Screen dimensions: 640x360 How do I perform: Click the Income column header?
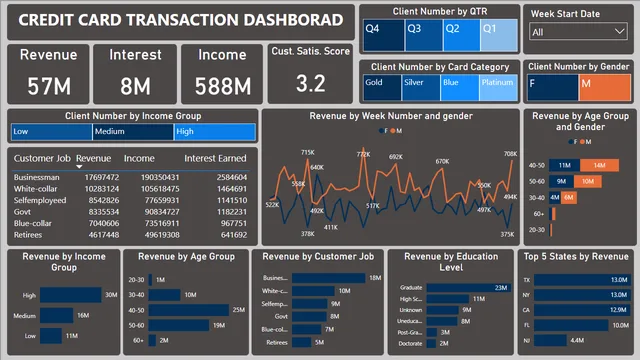click(139, 158)
